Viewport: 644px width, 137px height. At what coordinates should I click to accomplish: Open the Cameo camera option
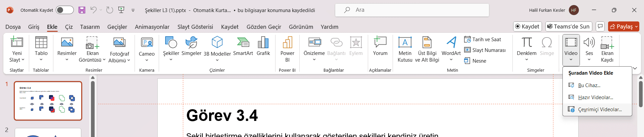(147, 49)
